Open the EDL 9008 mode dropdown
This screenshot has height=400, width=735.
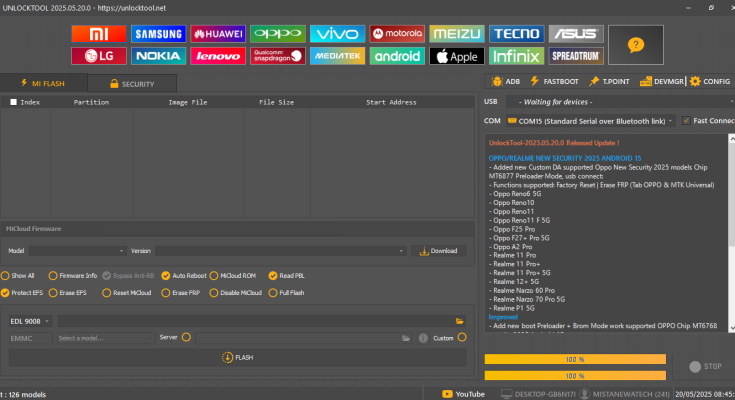click(30, 321)
